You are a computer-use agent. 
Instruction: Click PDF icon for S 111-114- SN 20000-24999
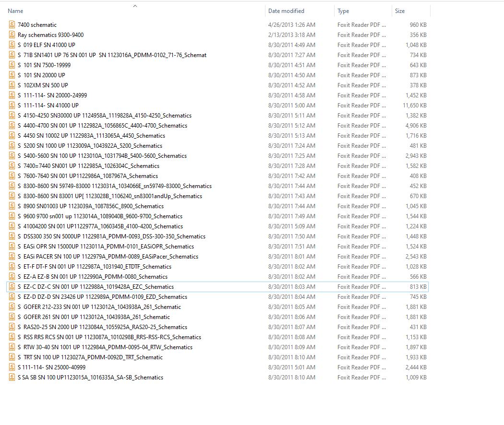click(x=12, y=95)
